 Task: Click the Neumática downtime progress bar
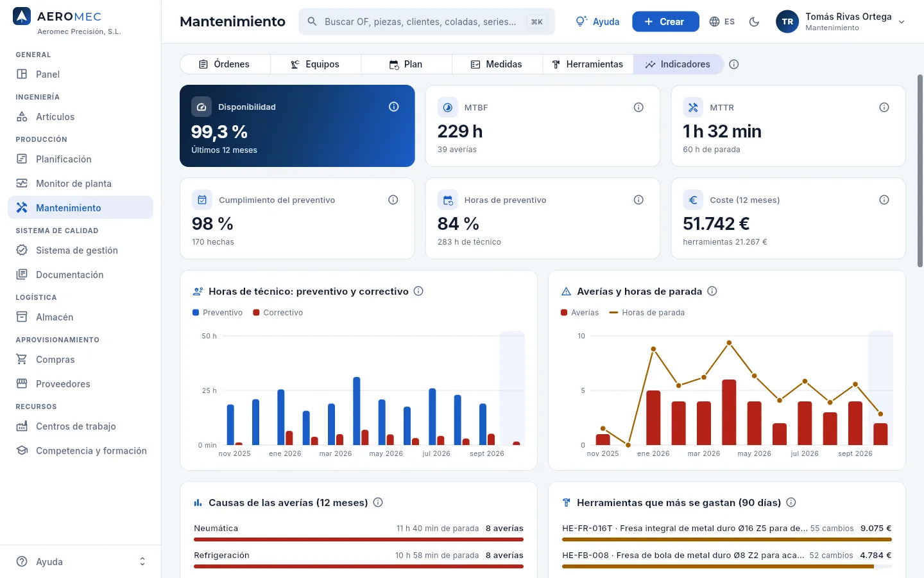click(x=359, y=539)
